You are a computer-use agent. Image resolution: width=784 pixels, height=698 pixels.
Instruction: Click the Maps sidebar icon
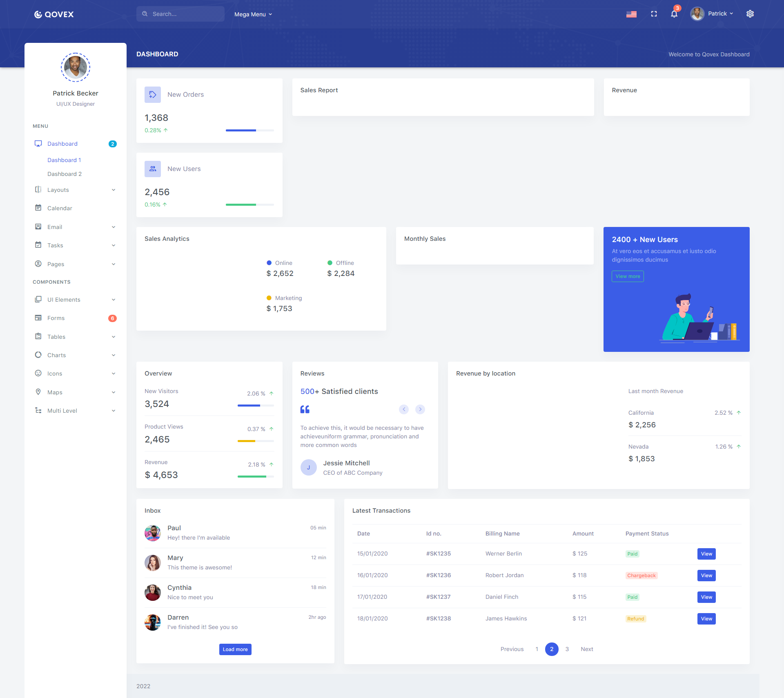click(x=38, y=391)
